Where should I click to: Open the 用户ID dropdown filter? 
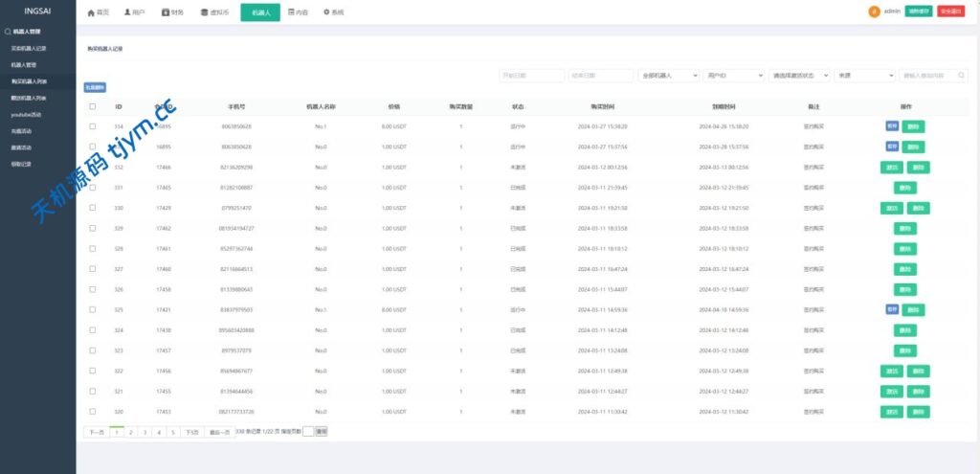(x=734, y=75)
